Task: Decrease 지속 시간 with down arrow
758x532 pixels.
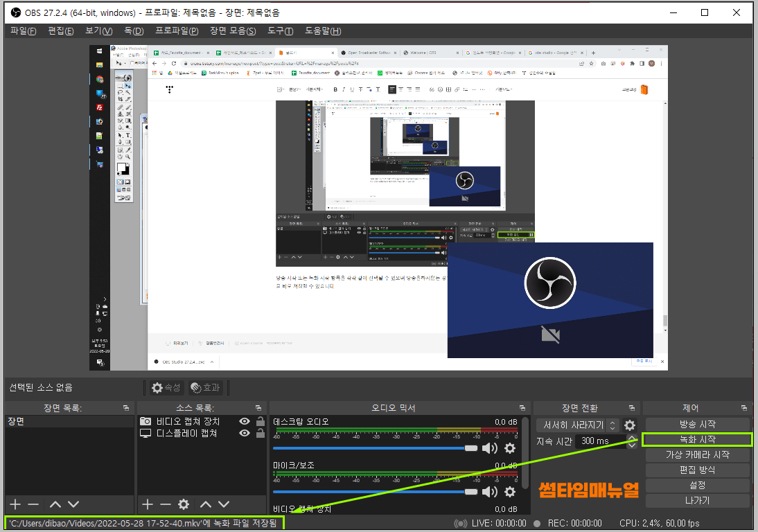Action: click(x=632, y=445)
